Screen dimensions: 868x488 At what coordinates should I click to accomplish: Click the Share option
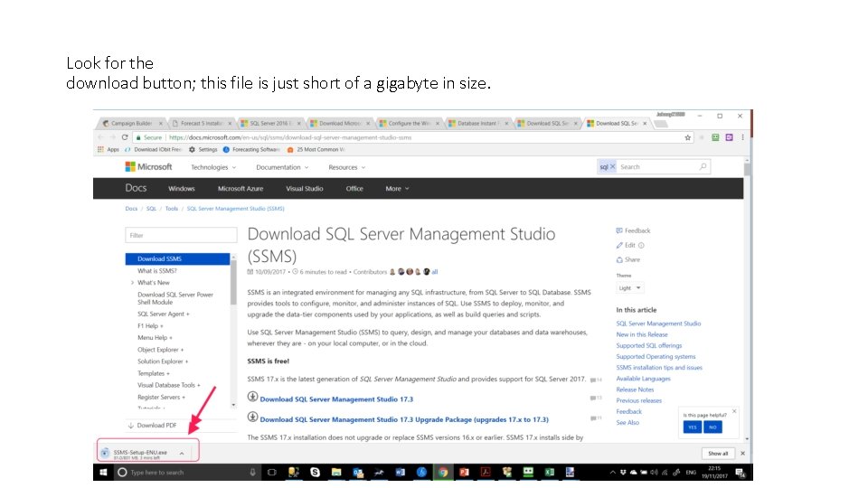pyautogui.click(x=628, y=259)
